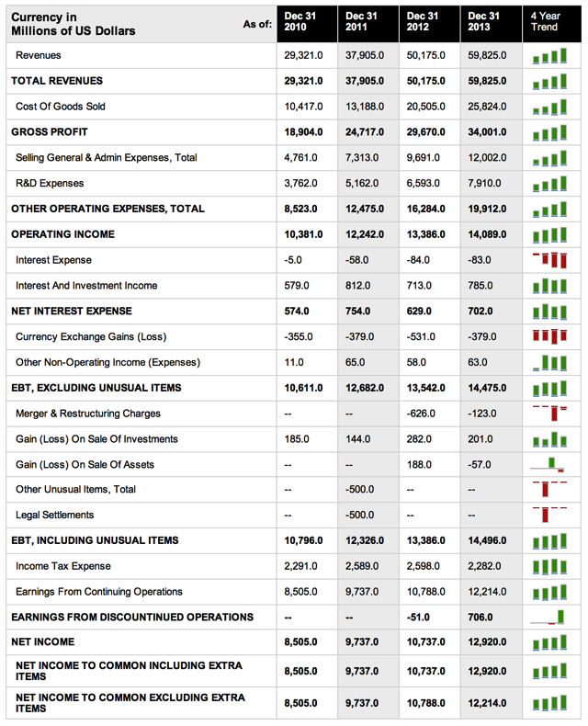Click Other Operating Expenses Total trend chart
Screen dimensions: 588x726
[x=549, y=210]
